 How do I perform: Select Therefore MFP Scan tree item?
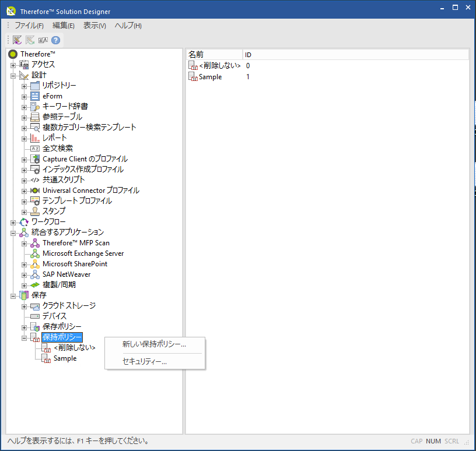pos(76,243)
